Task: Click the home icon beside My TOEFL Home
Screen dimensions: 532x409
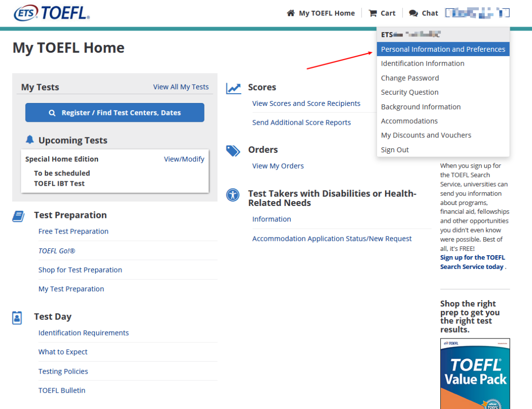Action: [291, 13]
